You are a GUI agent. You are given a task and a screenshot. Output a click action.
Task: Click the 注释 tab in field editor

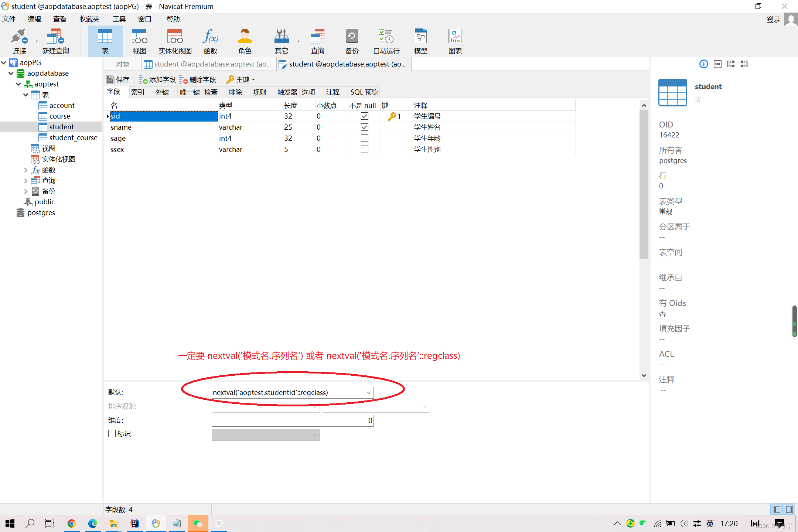(x=332, y=92)
